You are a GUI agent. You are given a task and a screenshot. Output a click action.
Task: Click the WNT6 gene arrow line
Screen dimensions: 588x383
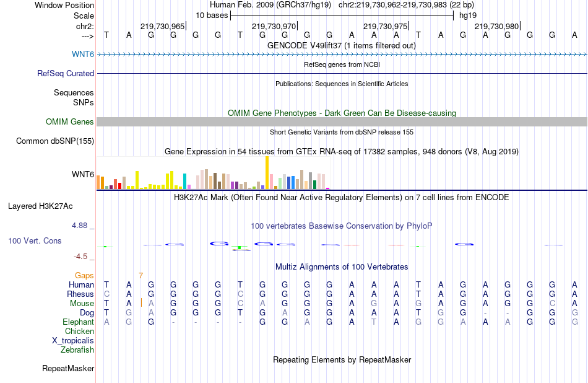click(342, 55)
